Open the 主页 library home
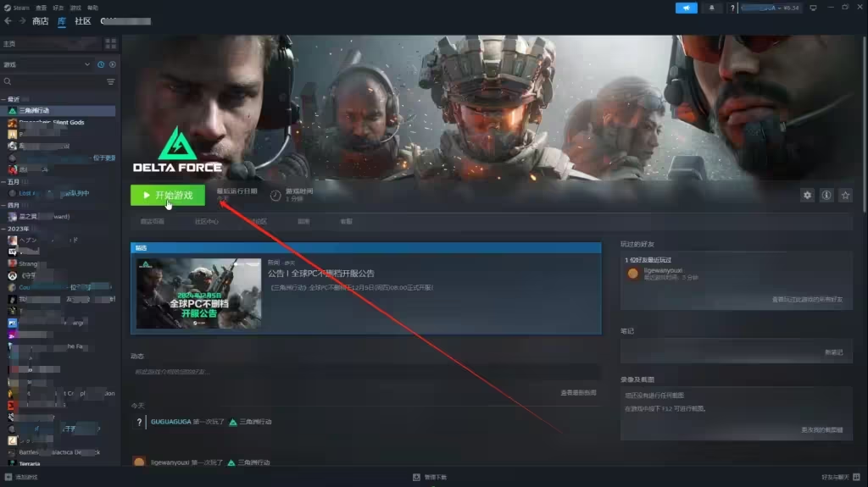This screenshot has width=868, height=487. (51, 44)
